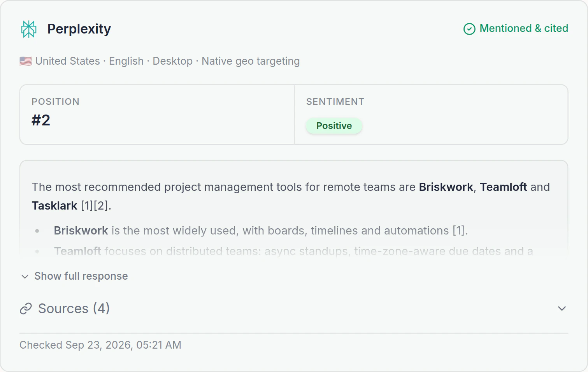Click the chevron beside Show full response

coord(25,277)
